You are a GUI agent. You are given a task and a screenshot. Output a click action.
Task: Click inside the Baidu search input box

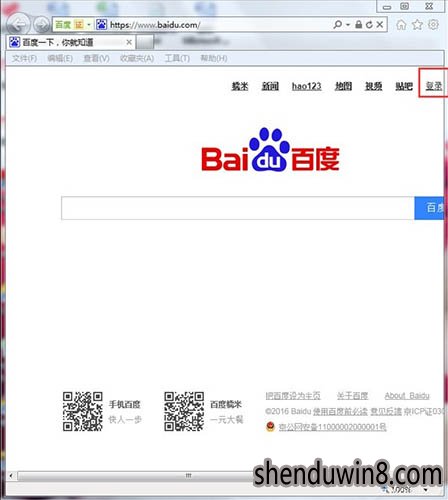[238, 208]
